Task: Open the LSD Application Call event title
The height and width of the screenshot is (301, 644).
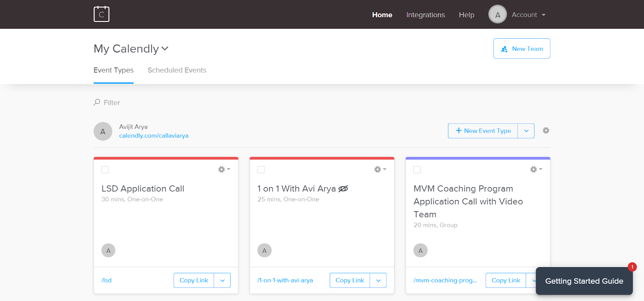Action: [143, 189]
